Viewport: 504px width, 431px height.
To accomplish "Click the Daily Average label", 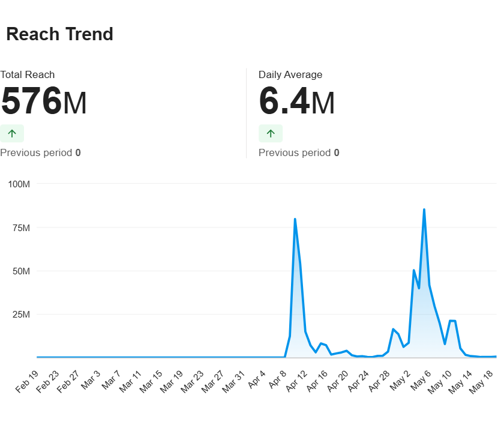I will (x=290, y=75).
